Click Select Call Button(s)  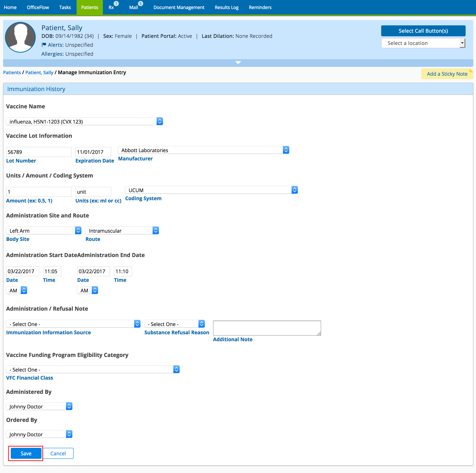423,31
